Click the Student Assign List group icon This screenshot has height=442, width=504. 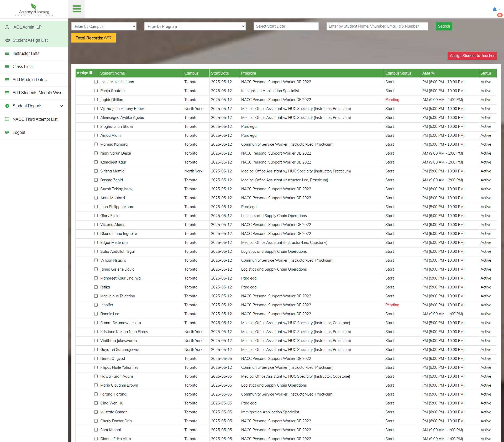pyautogui.click(x=8, y=40)
